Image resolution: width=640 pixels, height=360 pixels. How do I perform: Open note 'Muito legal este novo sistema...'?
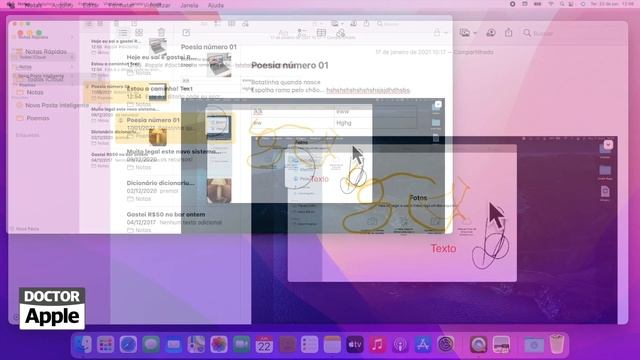tap(176, 159)
